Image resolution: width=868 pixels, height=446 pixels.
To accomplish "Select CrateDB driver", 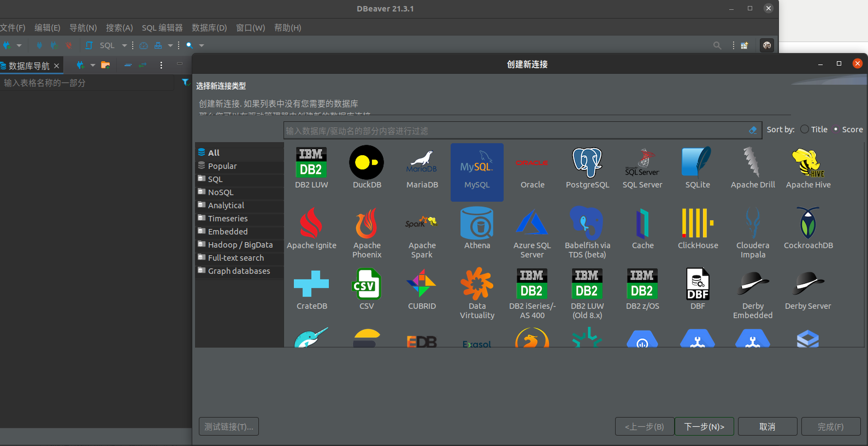I will pos(311,290).
